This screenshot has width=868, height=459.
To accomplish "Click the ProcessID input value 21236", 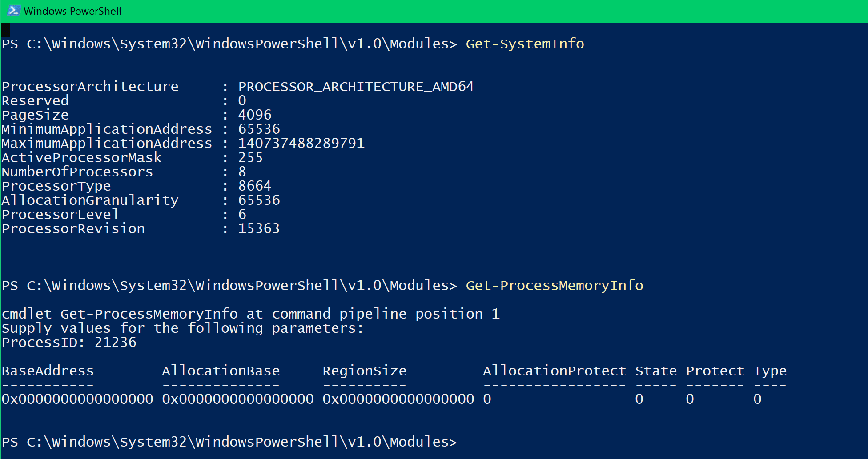I will (116, 342).
